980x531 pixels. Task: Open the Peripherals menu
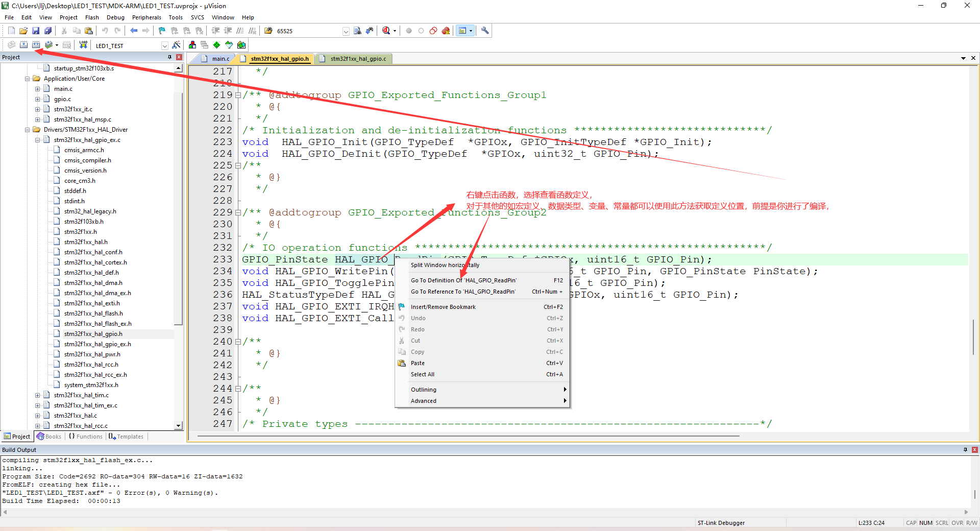click(146, 17)
